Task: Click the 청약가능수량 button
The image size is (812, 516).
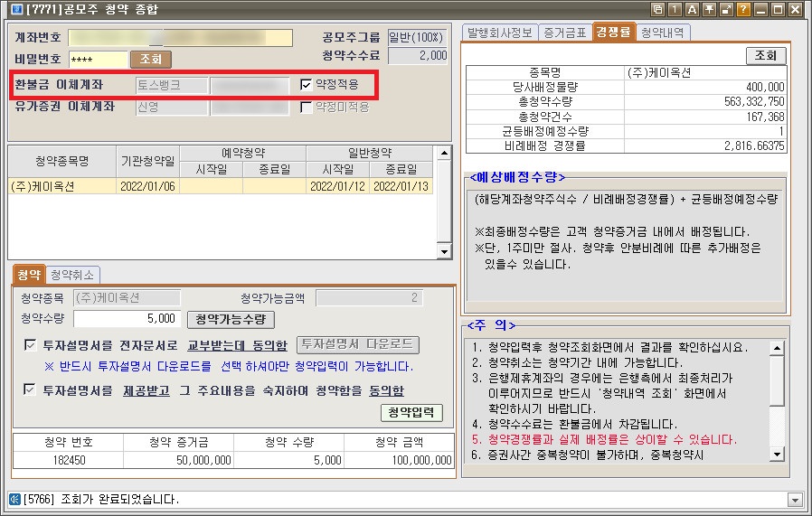Action: (231, 319)
